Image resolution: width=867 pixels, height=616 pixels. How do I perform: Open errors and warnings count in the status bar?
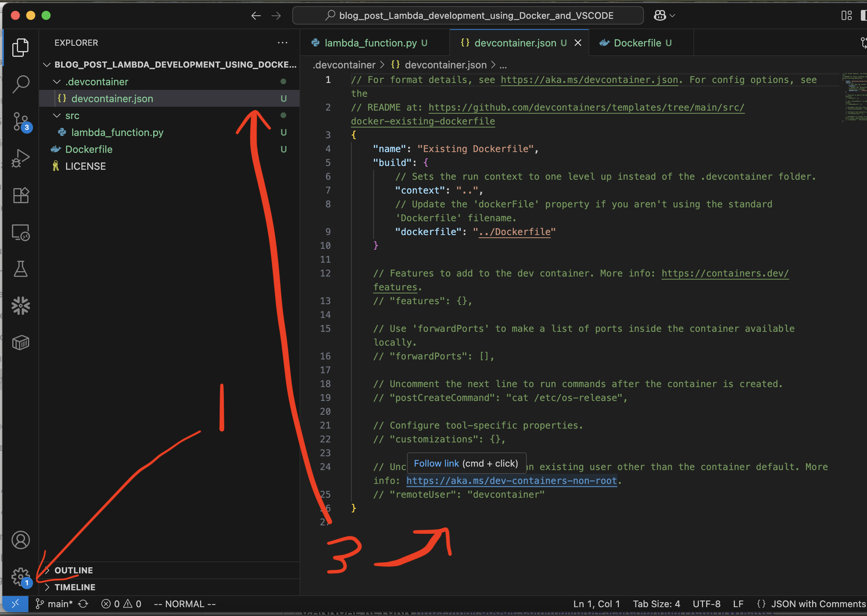(x=121, y=604)
